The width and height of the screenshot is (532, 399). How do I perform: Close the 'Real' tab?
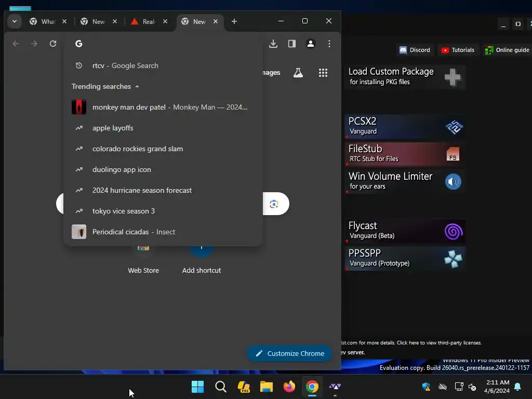click(165, 21)
